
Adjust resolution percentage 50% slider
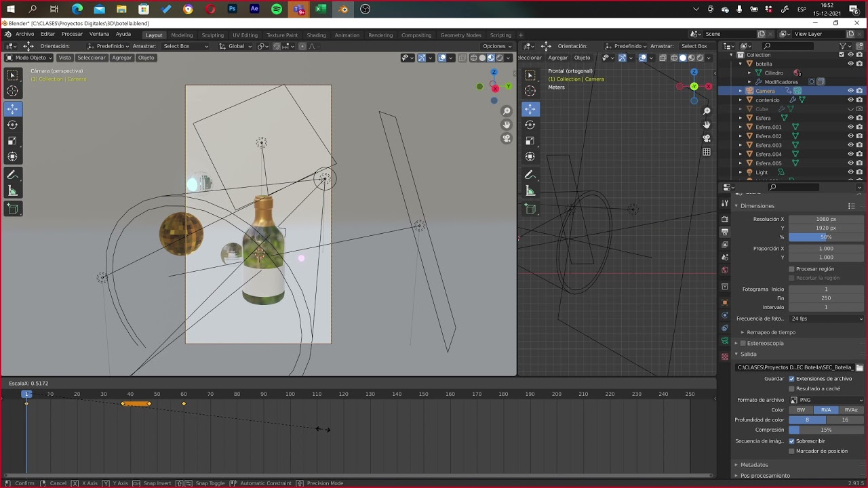pos(827,237)
